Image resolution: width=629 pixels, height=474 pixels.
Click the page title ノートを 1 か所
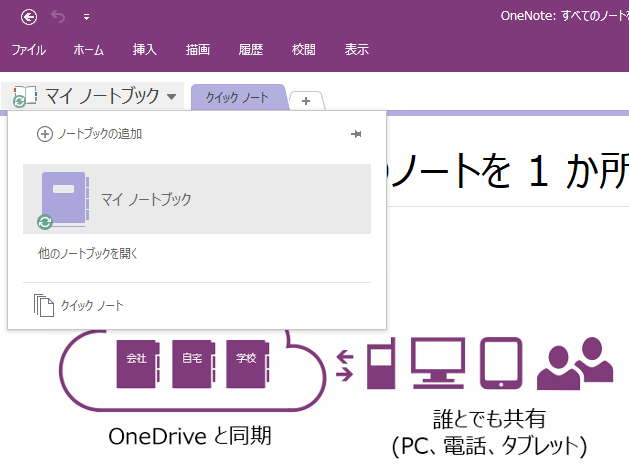[508, 171]
